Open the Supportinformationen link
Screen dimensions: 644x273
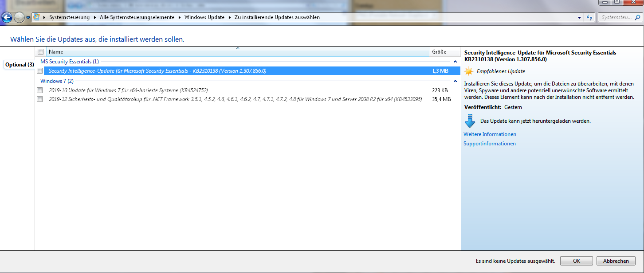[490, 144]
